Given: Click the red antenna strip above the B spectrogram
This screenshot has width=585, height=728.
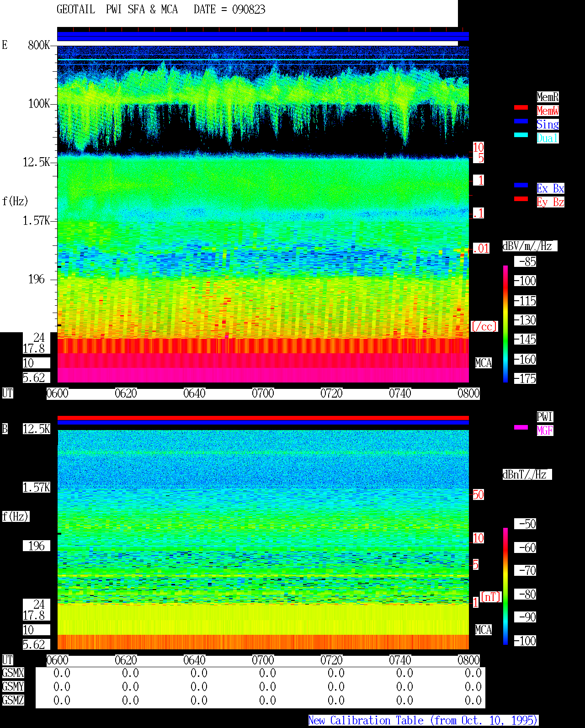Looking at the screenshot, I should click(x=263, y=418).
